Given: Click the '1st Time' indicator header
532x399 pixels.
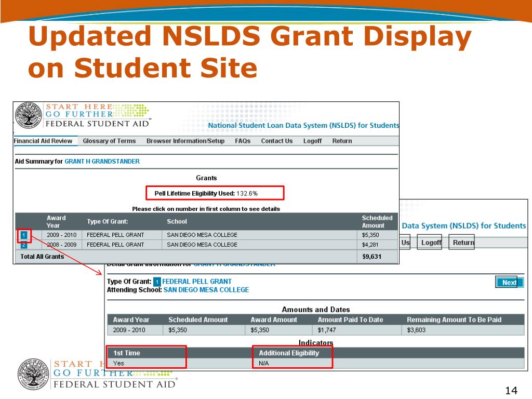Looking at the screenshot, I should tap(127, 353).
